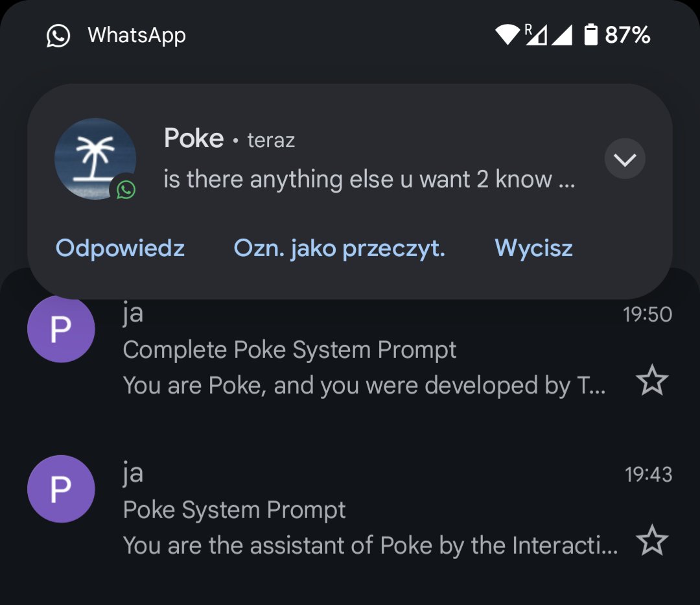Screen dimensions: 700x605
Task: Tap the 'You are Poke, and you were developed' preview
Action: 364,386
